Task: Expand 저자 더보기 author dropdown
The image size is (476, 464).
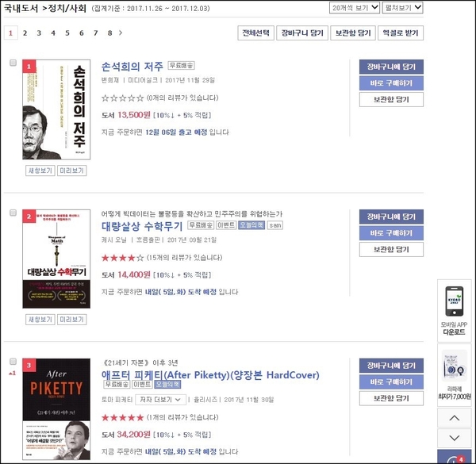Action: click(x=160, y=400)
